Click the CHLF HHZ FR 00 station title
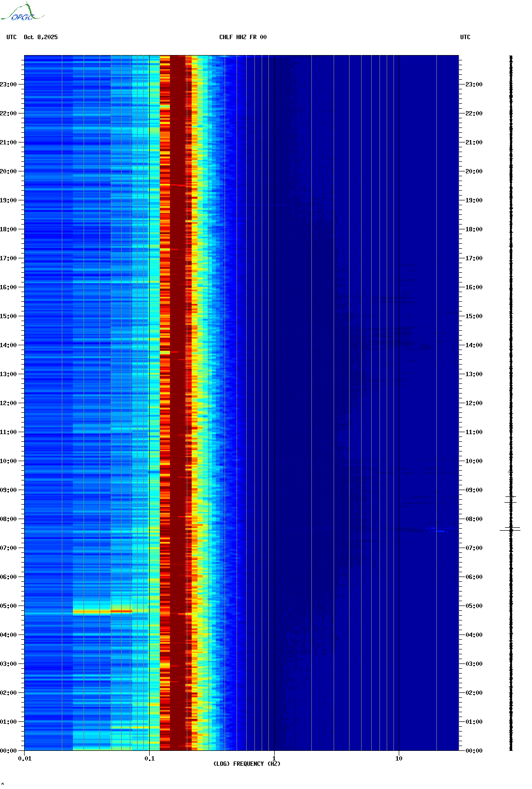Image resolution: width=532 pixels, height=789 pixels. click(x=242, y=37)
